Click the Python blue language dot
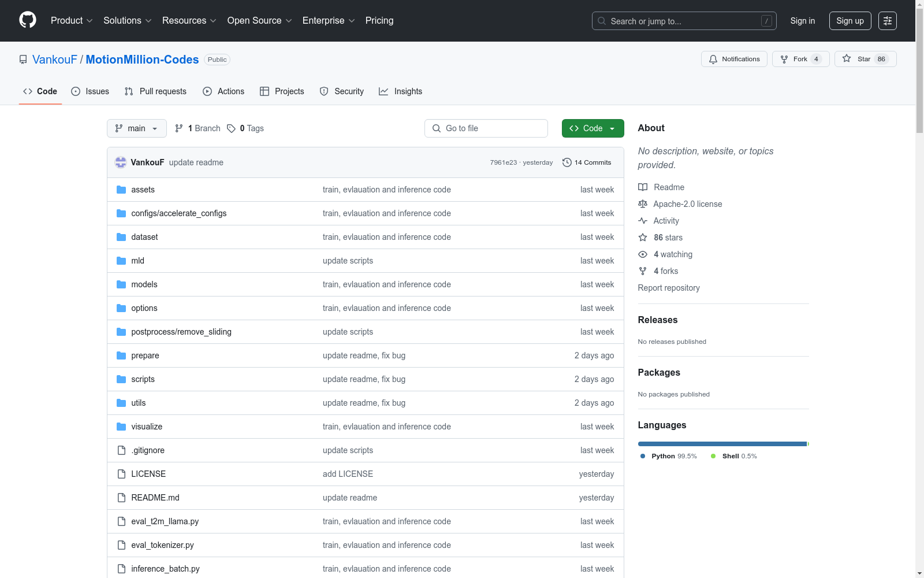Viewport: 924px width, 578px height. 643,456
